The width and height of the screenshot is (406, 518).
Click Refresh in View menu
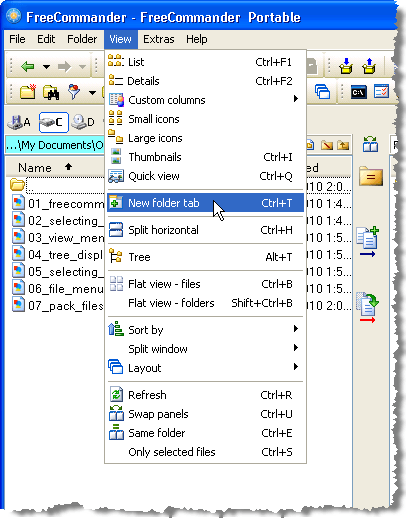coord(205,395)
